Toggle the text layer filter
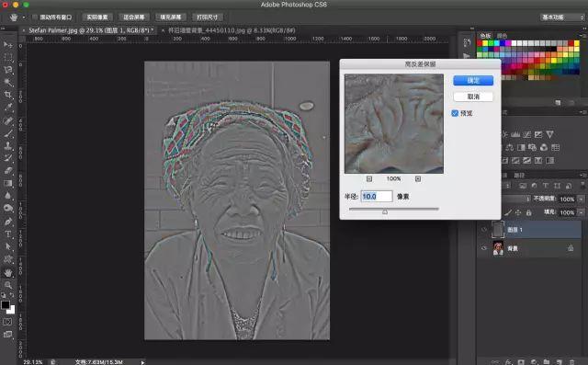The width and height of the screenshot is (588, 365). coord(546,186)
